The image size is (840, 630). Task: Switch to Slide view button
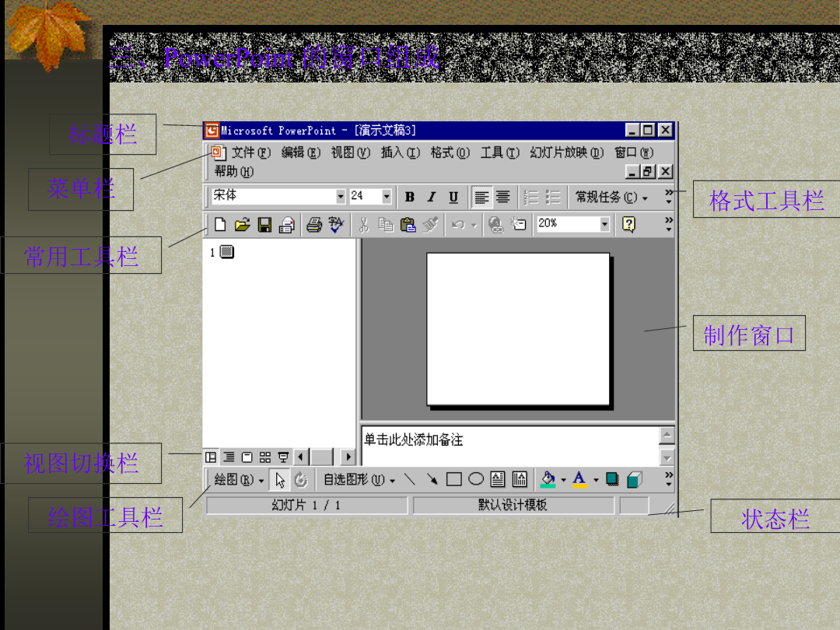click(247, 457)
